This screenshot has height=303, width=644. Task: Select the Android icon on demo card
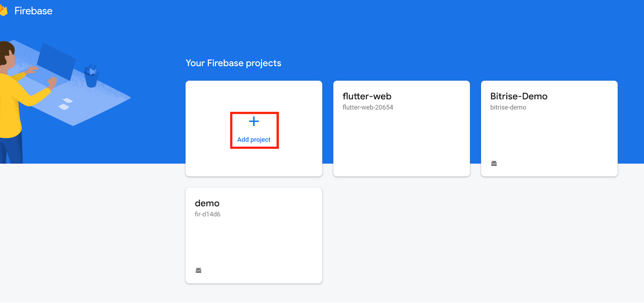click(x=198, y=270)
